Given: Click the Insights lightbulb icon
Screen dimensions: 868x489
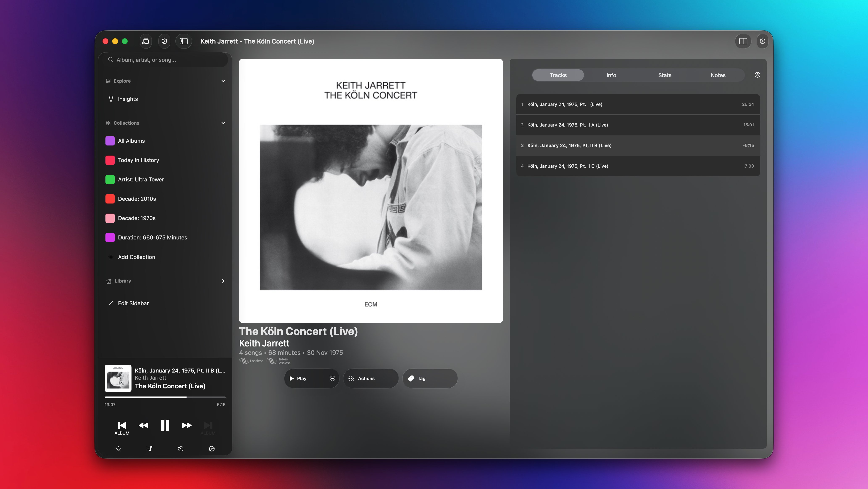Looking at the screenshot, I should [x=111, y=98].
